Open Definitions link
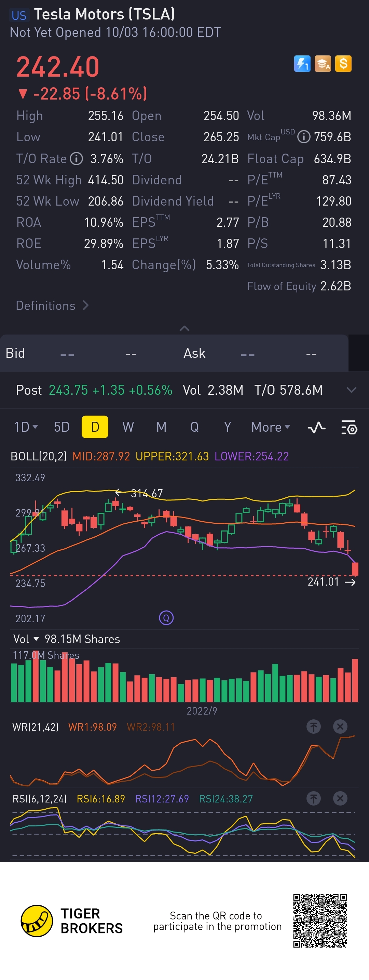 click(x=52, y=305)
